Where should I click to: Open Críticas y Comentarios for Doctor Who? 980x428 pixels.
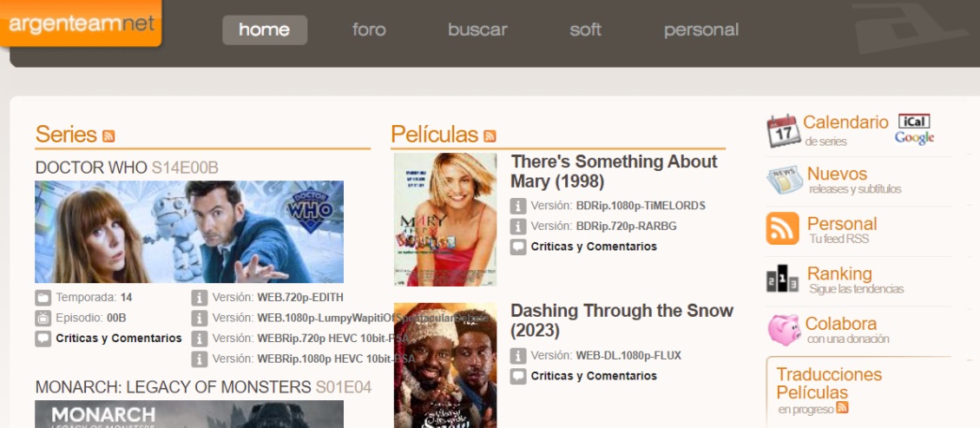coord(119,339)
